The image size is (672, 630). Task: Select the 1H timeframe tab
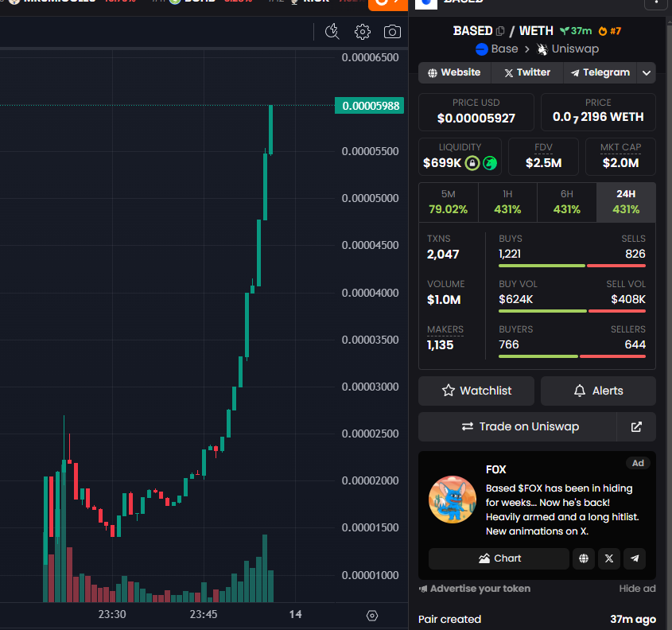tap(507, 202)
